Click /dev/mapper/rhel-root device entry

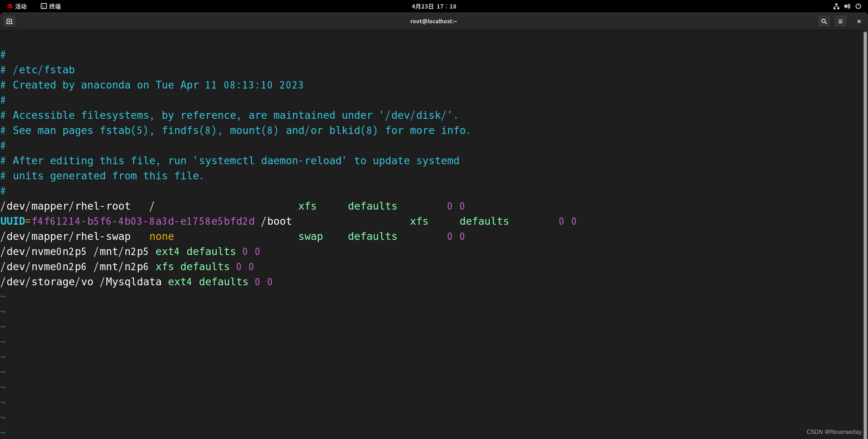66,206
